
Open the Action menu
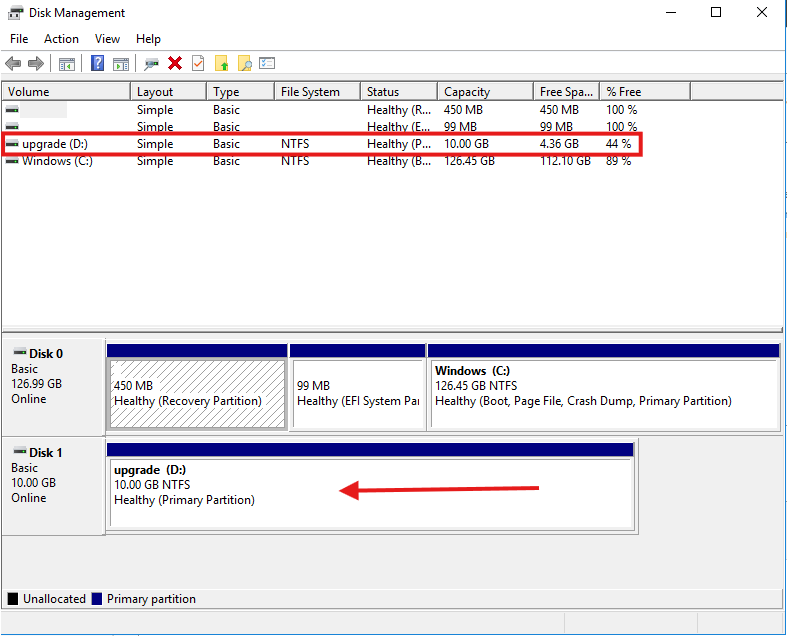click(x=61, y=39)
